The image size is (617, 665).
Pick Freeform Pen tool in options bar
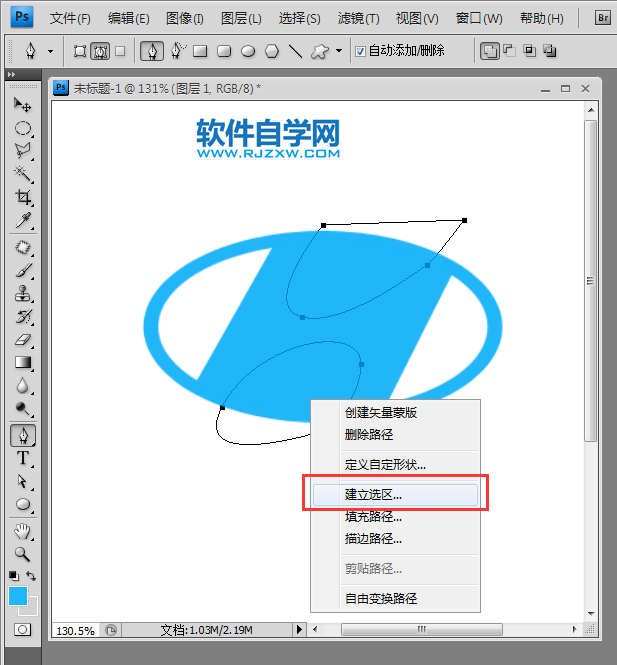[x=178, y=51]
